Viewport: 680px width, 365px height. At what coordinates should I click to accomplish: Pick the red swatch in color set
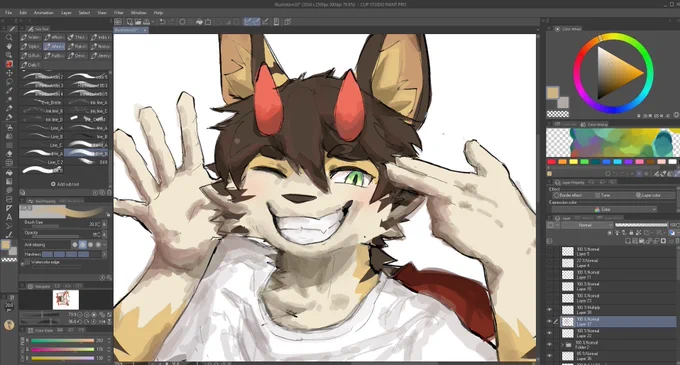[x=551, y=162]
